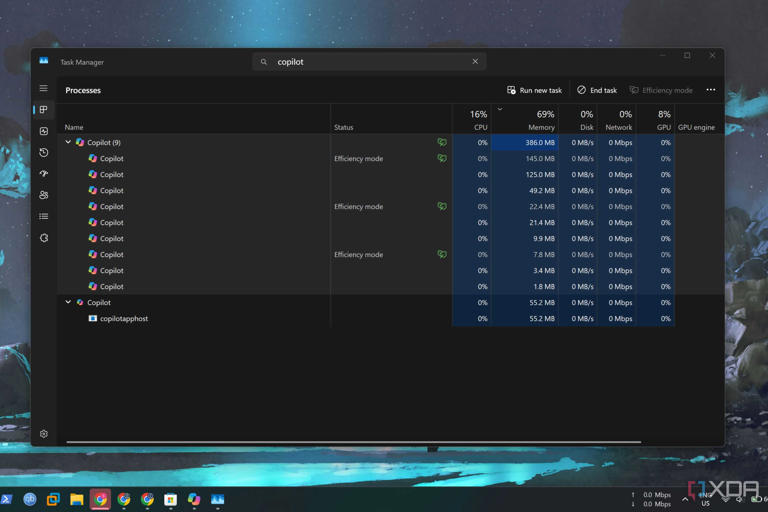Click the search magnifier icon
Viewport: 768px width, 512px height.
(x=264, y=62)
